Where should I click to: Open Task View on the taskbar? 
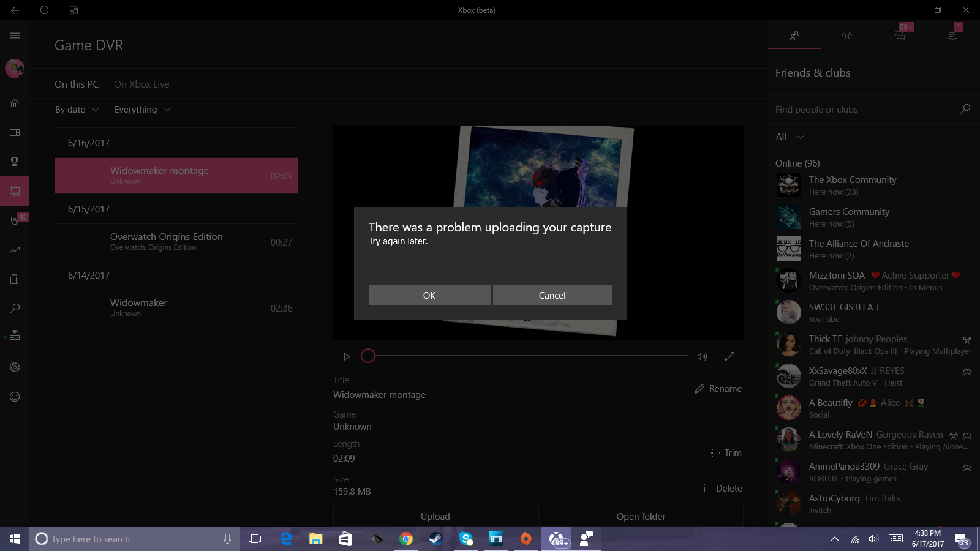click(255, 539)
